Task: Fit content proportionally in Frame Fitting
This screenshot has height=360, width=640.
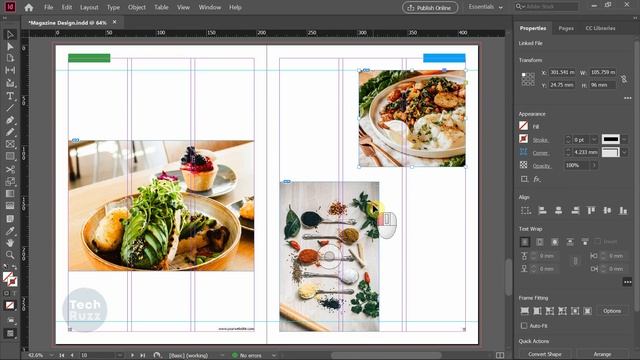Action: pos(538,311)
